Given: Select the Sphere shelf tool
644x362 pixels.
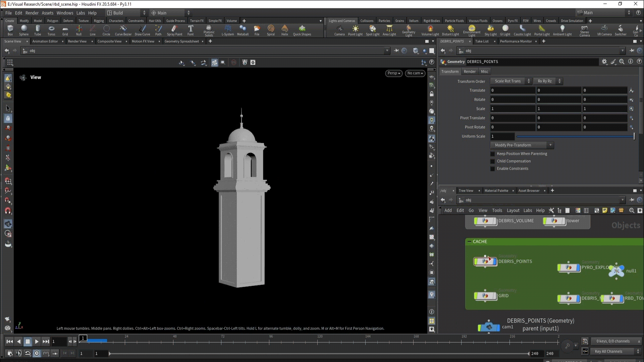Looking at the screenshot, I should (24, 30).
